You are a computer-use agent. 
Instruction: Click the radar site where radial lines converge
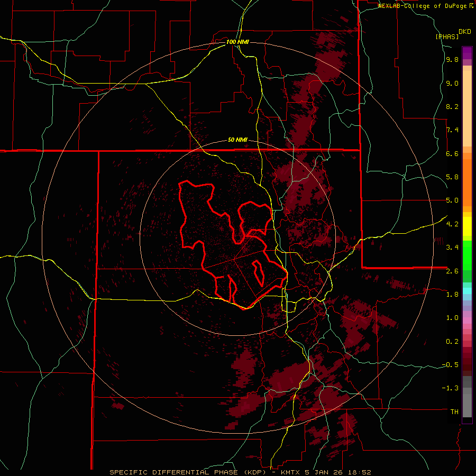pyautogui.click(x=235, y=259)
